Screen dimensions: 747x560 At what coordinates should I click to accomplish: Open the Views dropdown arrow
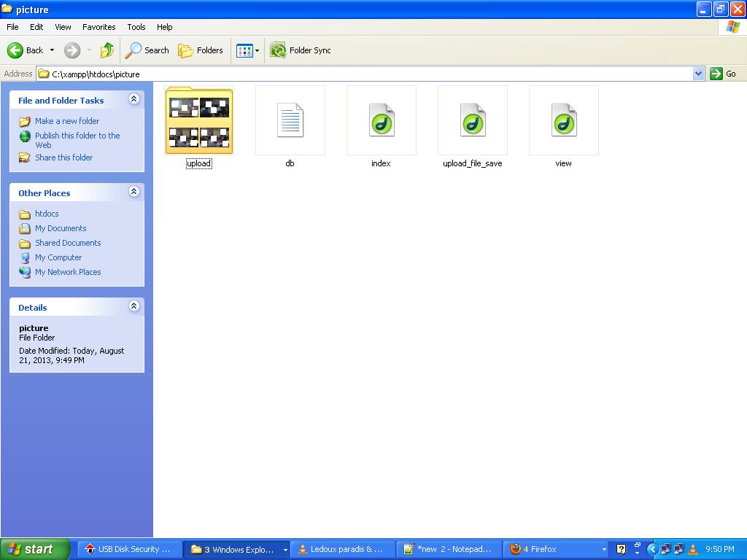point(258,50)
